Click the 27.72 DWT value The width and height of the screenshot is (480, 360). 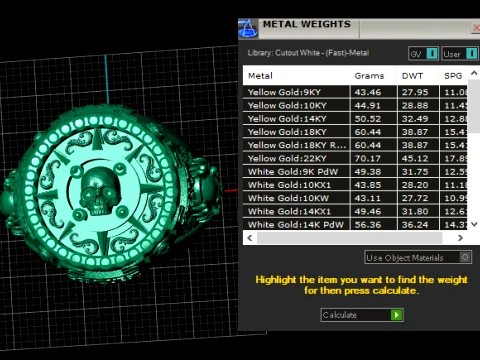click(x=415, y=198)
